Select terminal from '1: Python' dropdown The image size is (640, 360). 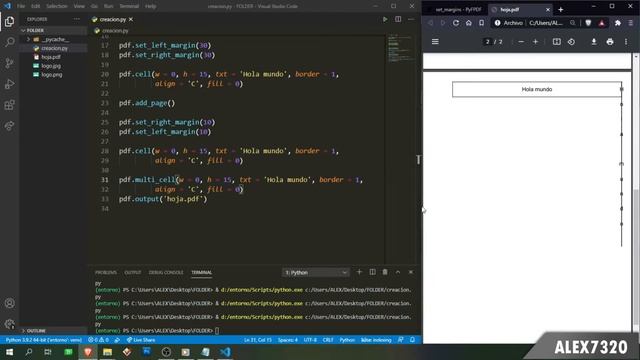pos(316,272)
